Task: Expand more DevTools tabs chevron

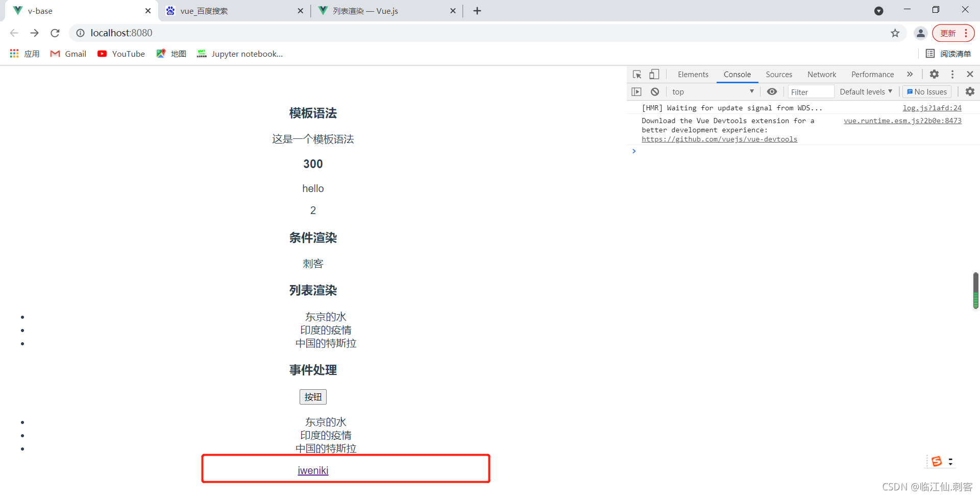Action: click(x=910, y=74)
